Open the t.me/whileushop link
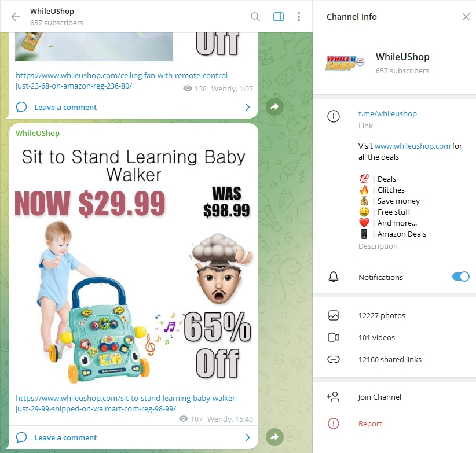This screenshot has width=476, height=453. [387, 114]
